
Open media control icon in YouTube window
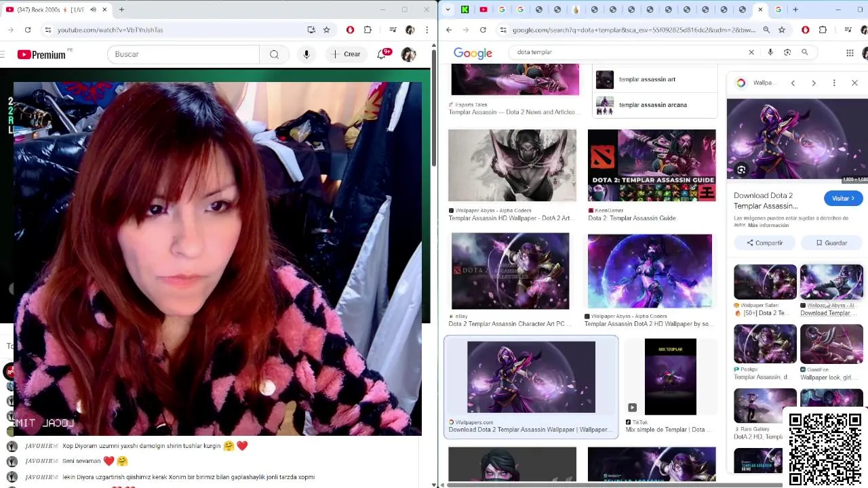pos(393,30)
